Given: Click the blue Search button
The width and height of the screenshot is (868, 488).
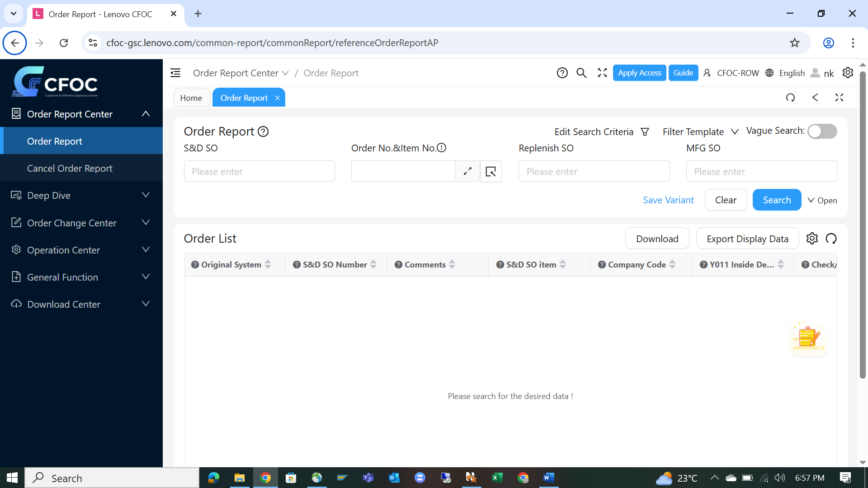Looking at the screenshot, I should [777, 200].
